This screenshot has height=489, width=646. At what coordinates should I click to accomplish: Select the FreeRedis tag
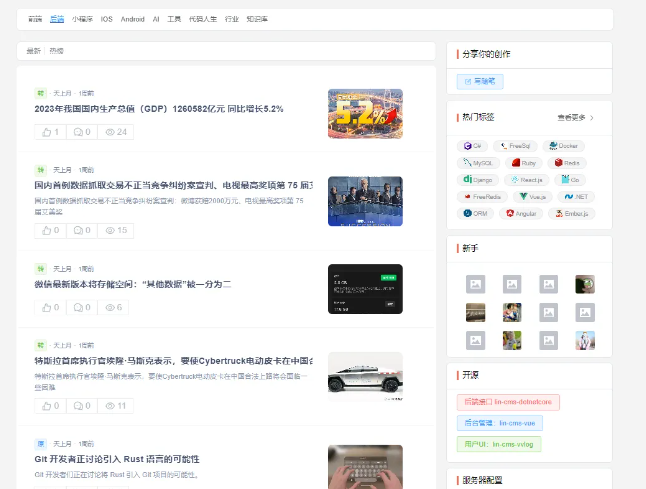(482, 197)
